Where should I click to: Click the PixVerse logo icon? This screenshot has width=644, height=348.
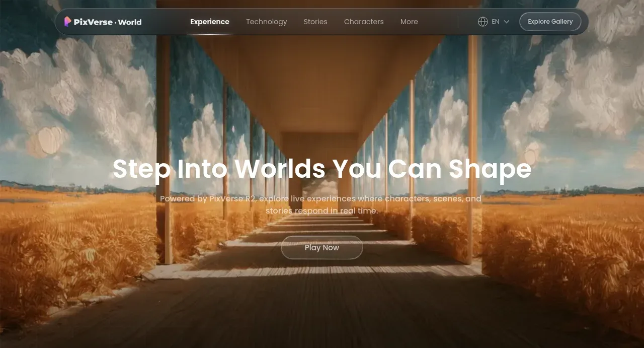tap(68, 22)
